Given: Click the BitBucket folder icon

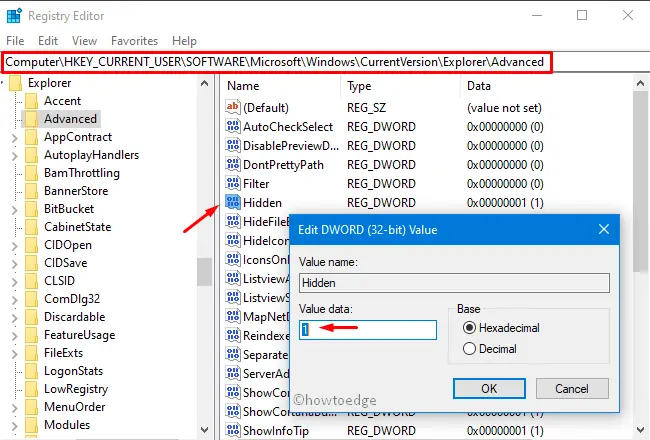Looking at the screenshot, I should [32, 209].
